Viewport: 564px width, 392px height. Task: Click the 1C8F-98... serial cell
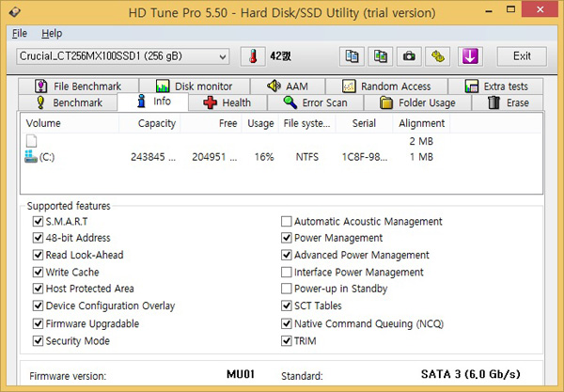coord(365,157)
